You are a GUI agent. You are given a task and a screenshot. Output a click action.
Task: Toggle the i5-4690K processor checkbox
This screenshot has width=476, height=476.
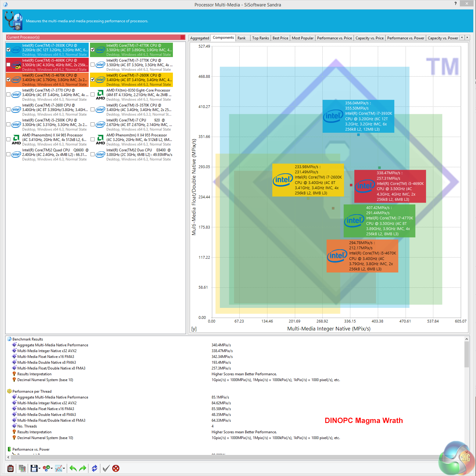click(9, 65)
